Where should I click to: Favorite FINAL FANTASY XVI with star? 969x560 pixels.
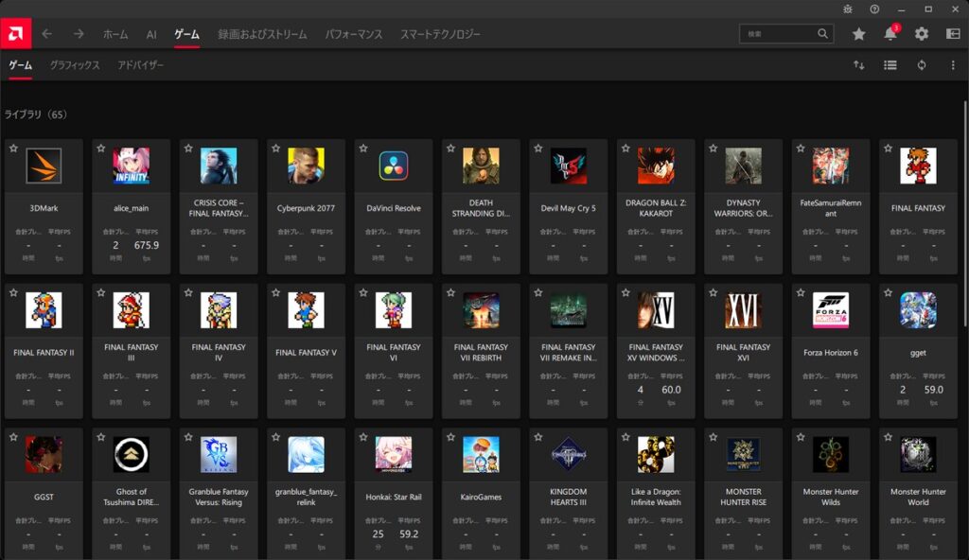[714, 292]
